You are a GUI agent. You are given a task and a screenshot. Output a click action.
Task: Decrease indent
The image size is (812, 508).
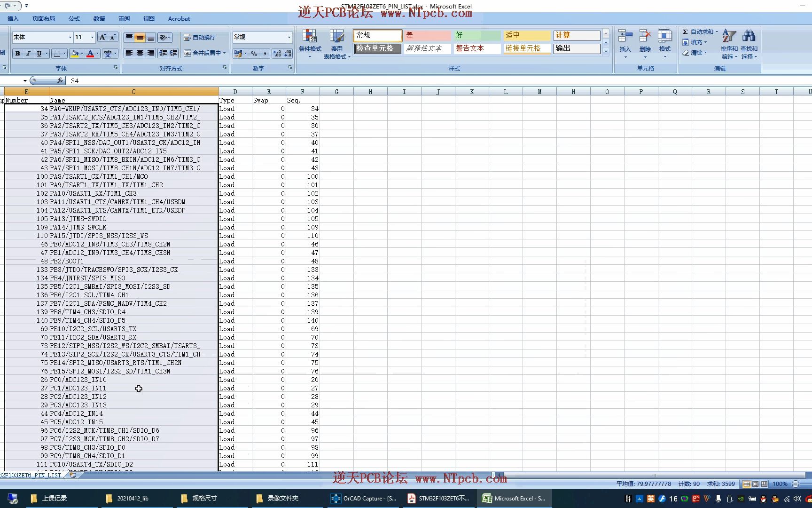point(163,53)
